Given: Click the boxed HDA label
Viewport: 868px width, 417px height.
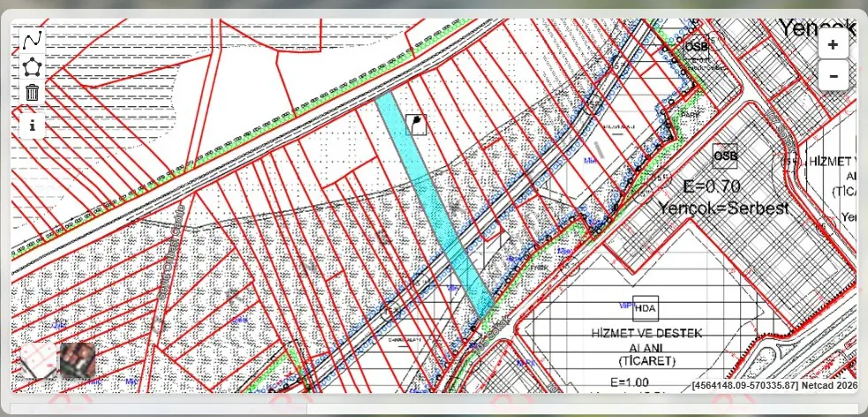Looking at the screenshot, I should [x=645, y=308].
